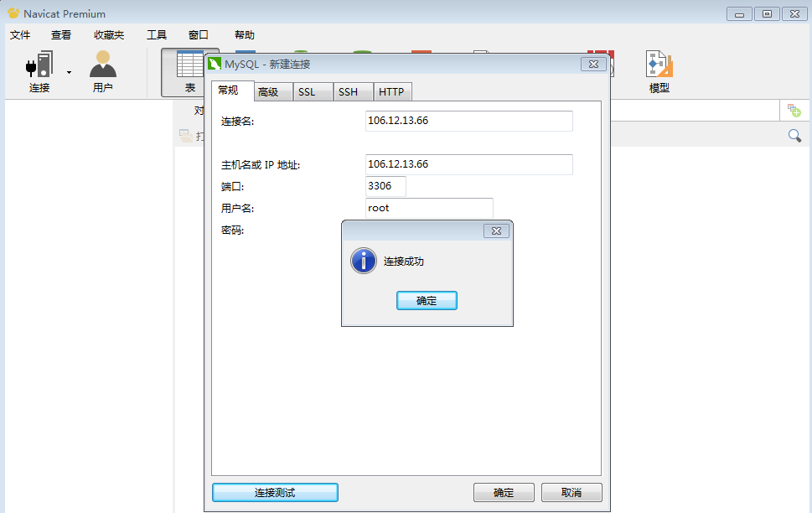This screenshot has width=812, height=513.
Task: Switch to the 常规 tab
Action: click(232, 91)
